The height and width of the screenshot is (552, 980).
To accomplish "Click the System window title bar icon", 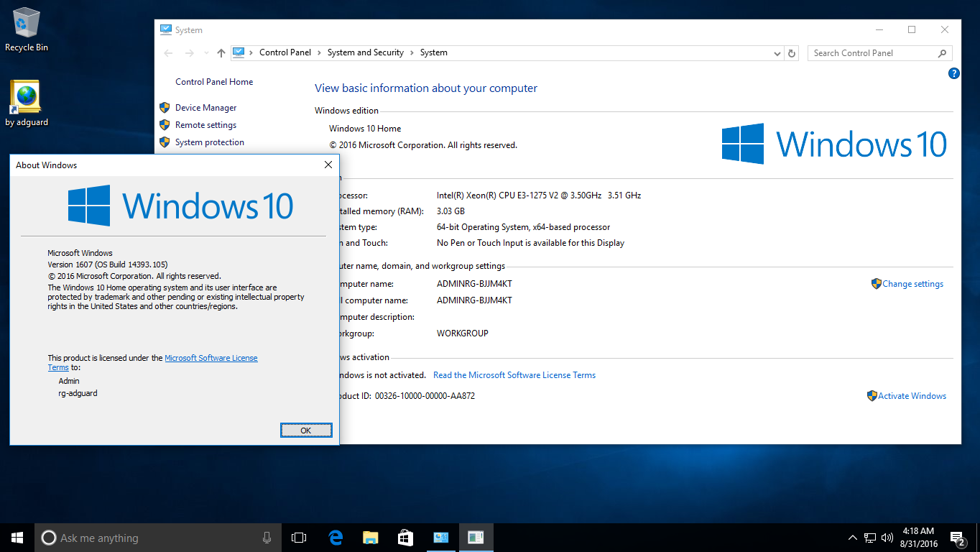I will [x=166, y=30].
